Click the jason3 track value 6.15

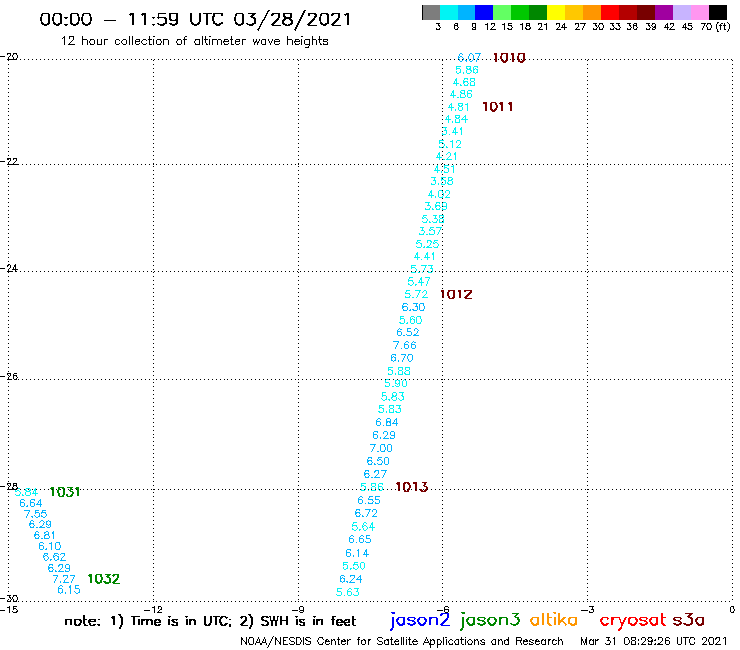point(69,590)
